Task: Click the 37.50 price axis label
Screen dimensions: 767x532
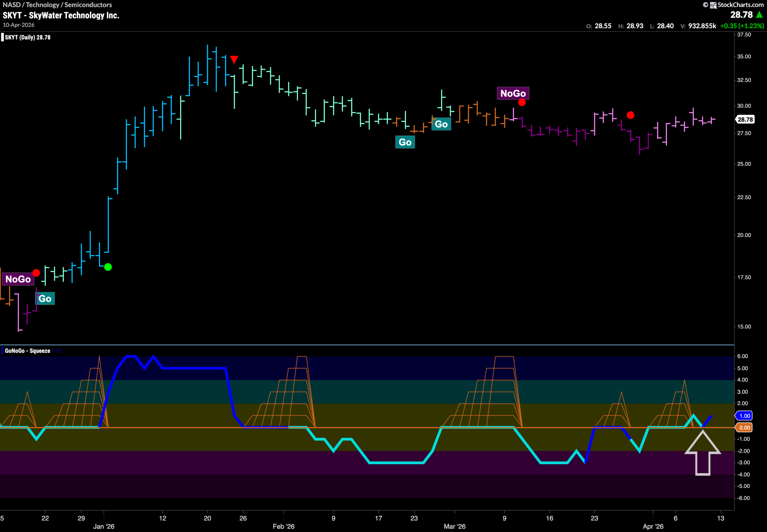Action: tap(744, 35)
